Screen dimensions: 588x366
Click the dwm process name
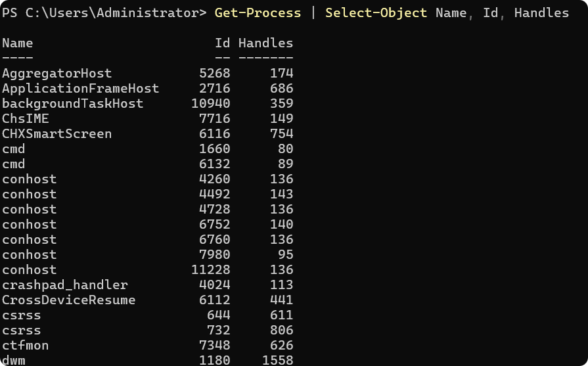tap(14, 360)
